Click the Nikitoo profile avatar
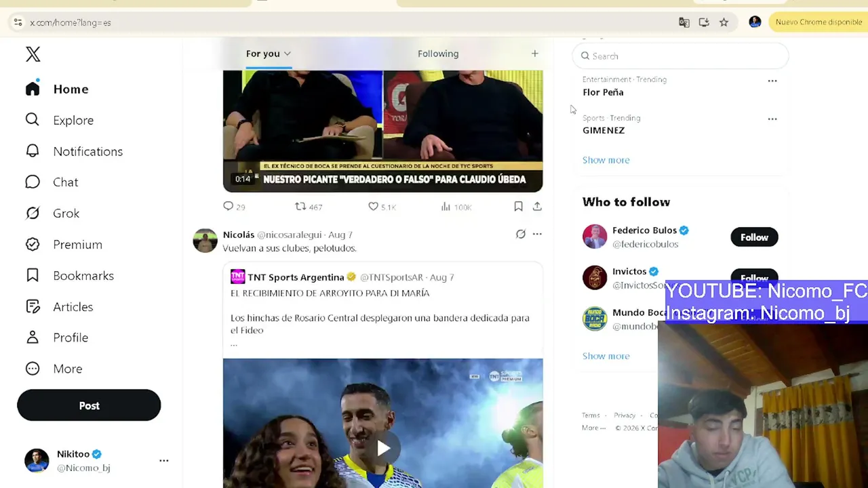This screenshot has height=488, width=868. pos(37,460)
